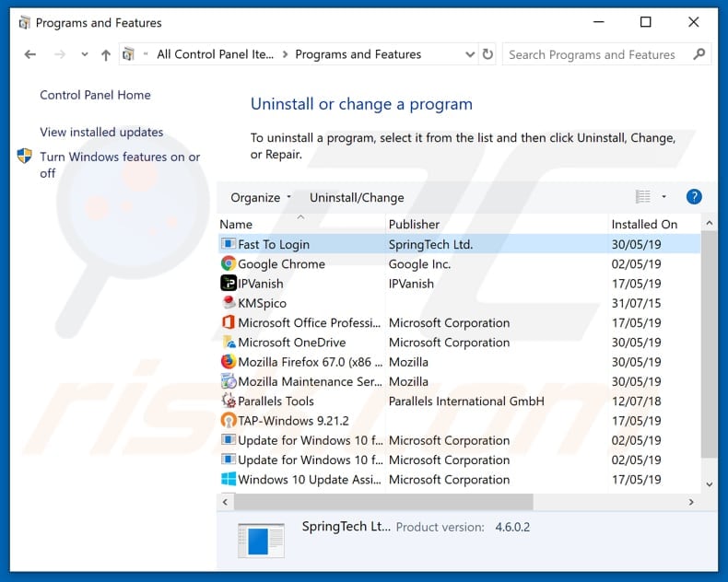Click the vertical scrollbar down arrow
Screen dimensions: 728x582
pyautogui.click(x=709, y=484)
